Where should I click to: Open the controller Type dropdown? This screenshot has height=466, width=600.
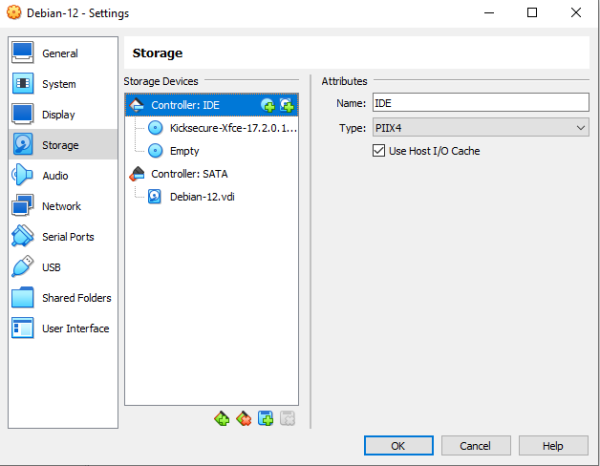coord(480,128)
